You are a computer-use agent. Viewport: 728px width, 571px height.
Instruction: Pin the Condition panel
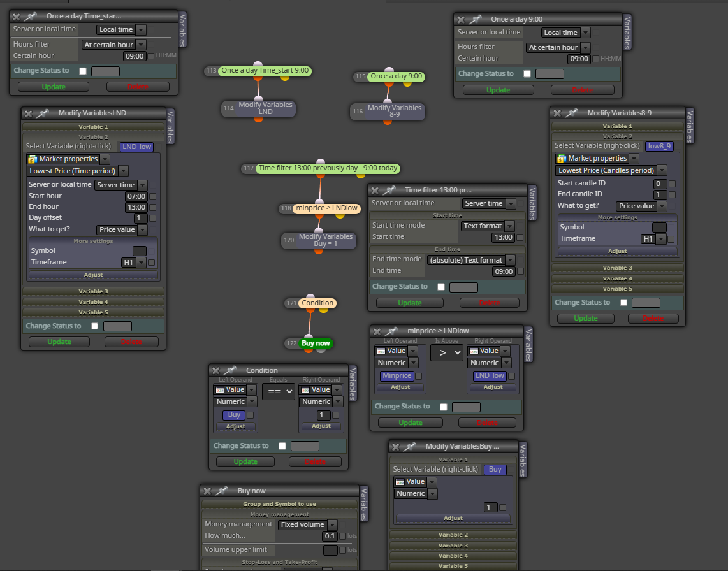[x=230, y=370]
